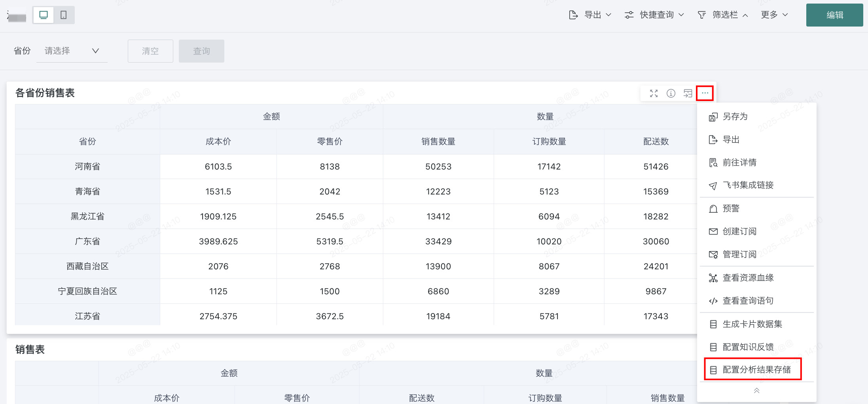This screenshot has height=404, width=868.
Task: Show card info icon for 各省份销售表
Action: 671,93
